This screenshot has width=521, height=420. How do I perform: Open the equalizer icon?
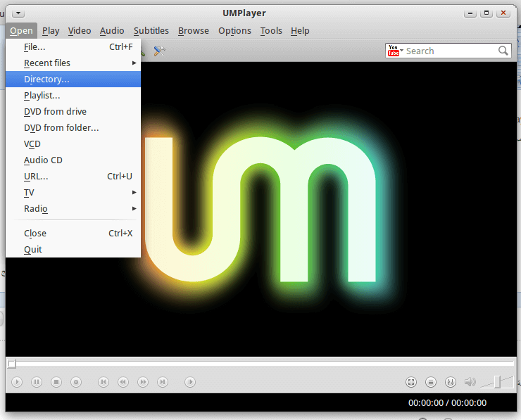pos(451,382)
